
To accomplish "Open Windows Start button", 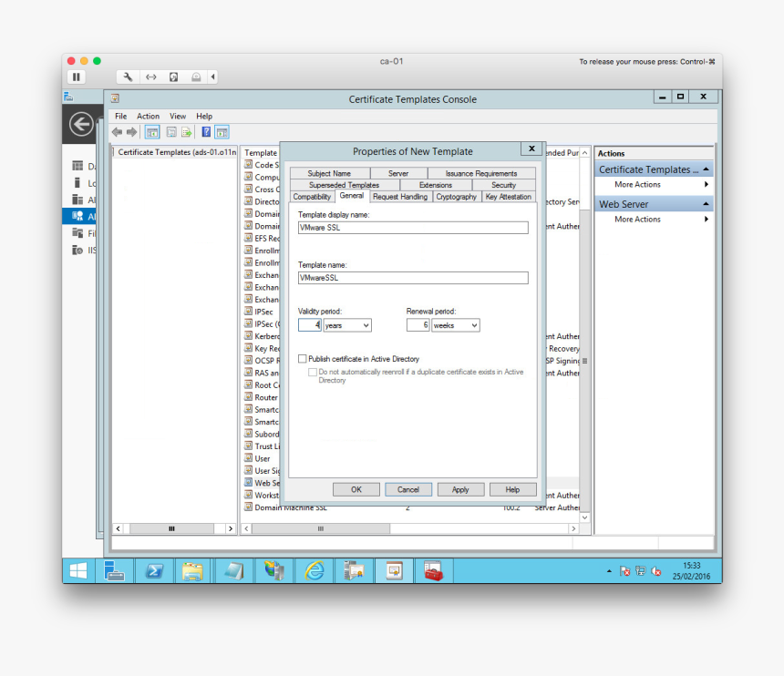I will click(x=78, y=571).
